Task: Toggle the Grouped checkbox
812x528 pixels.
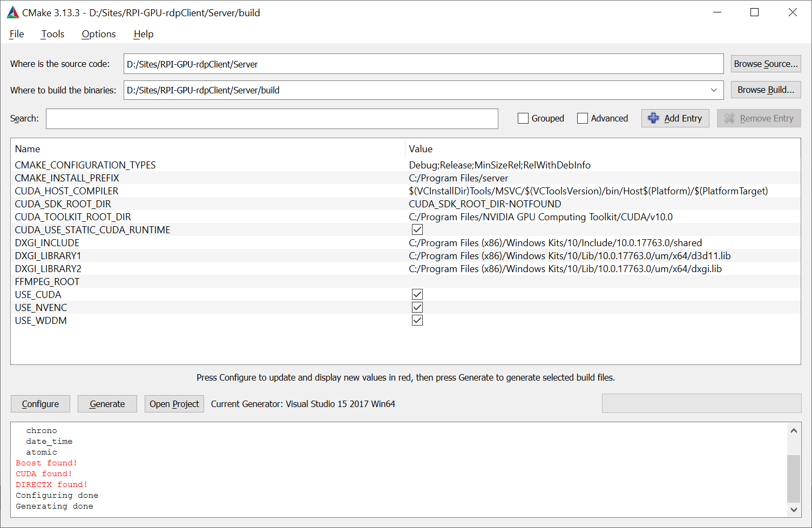Action: [x=523, y=118]
